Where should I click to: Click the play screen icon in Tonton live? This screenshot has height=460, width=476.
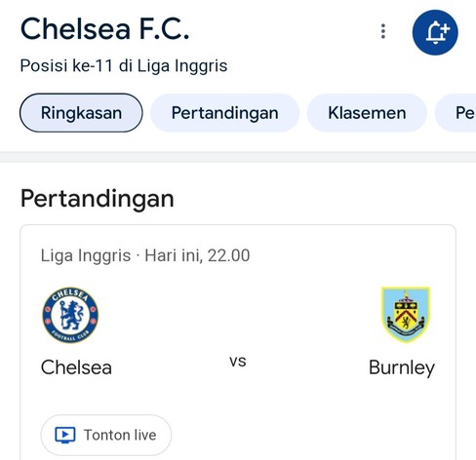[65, 435]
